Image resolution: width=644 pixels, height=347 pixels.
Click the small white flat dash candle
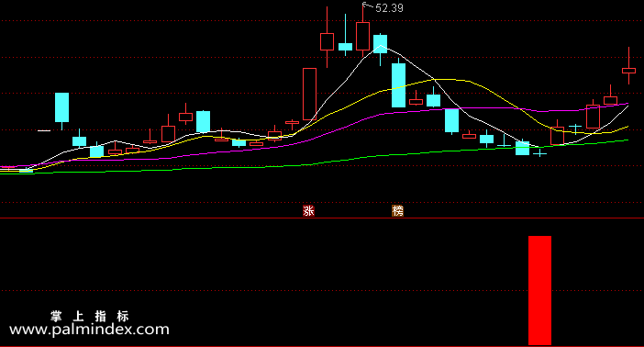click(x=44, y=130)
